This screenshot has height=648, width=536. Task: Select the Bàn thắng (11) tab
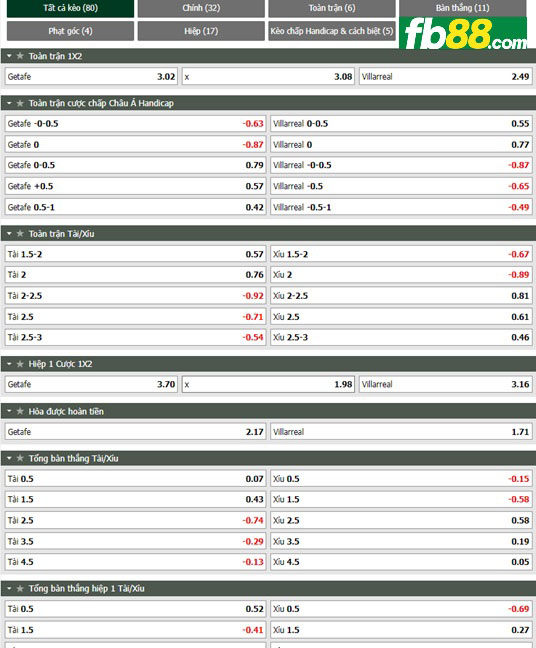462,8
